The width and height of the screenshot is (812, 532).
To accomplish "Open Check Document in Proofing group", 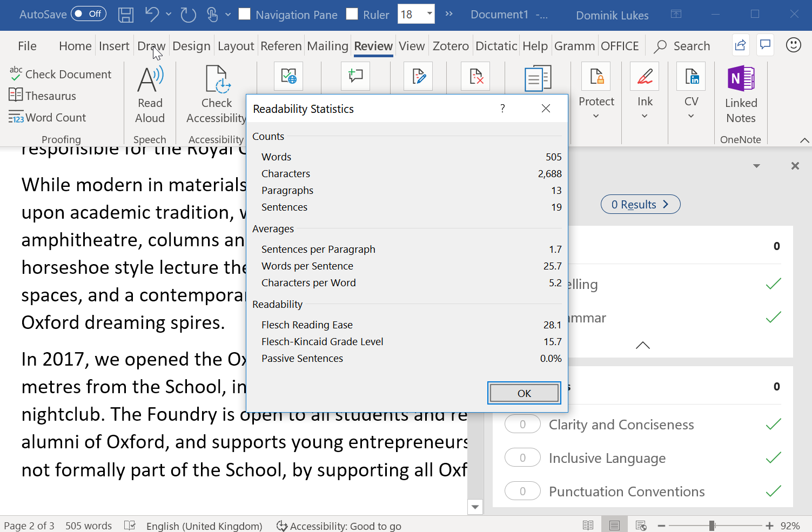I will tap(60, 74).
